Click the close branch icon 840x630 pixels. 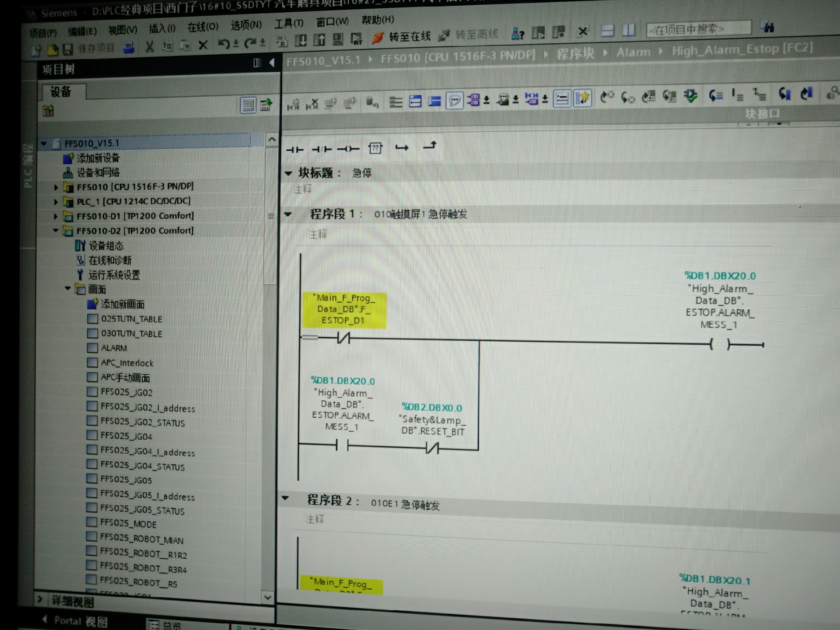tap(430, 146)
